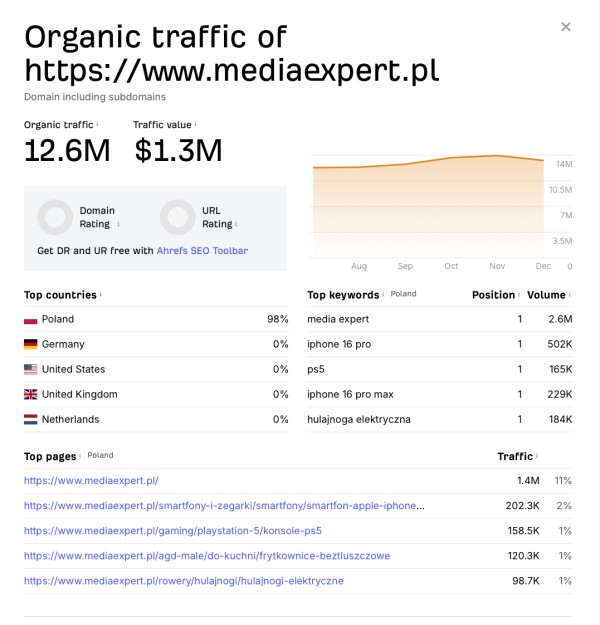Click the 158.5K traffic value
This screenshot has height=625, width=600.
(523, 531)
